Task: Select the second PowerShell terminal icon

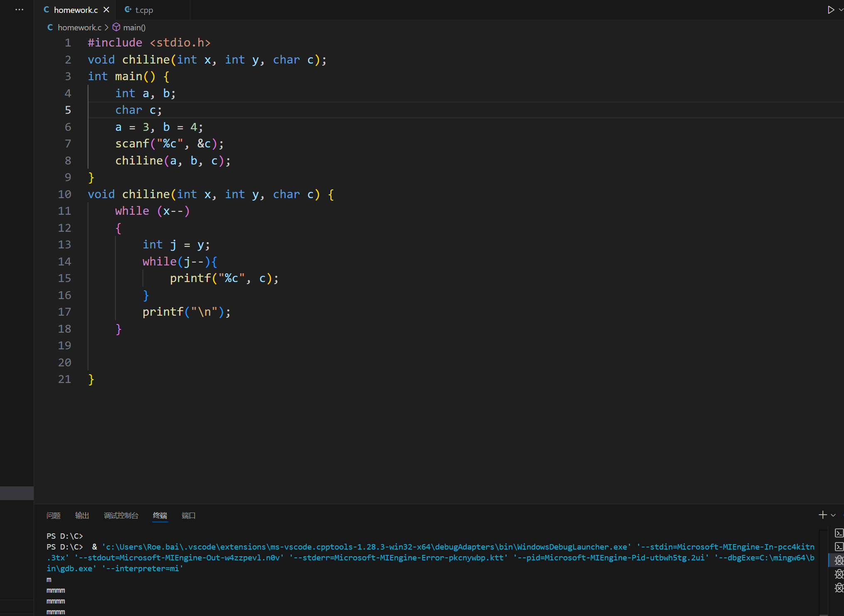Action: [839, 547]
